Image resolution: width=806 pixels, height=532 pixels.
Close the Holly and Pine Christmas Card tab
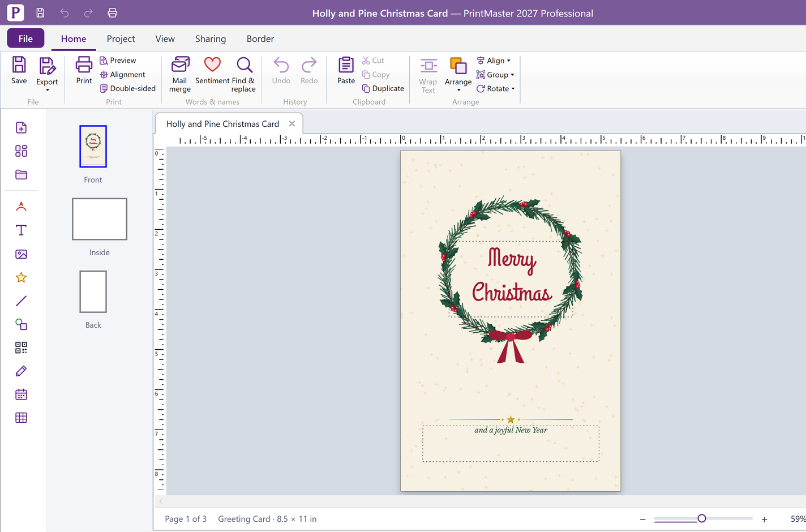click(x=292, y=123)
